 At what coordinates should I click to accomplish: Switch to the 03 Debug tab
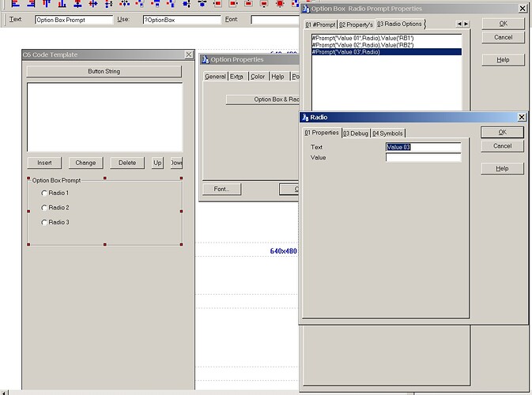356,134
